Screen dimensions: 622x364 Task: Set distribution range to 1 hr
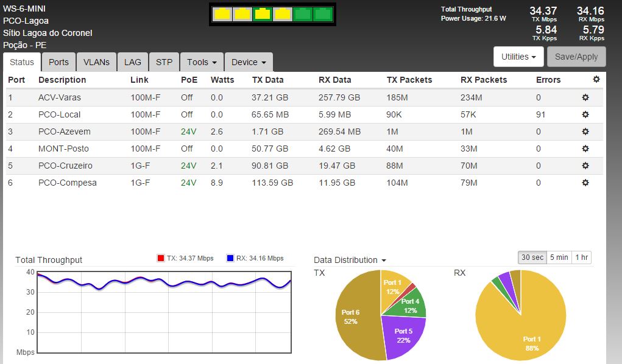pyautogui.click(x=581, y=257)
